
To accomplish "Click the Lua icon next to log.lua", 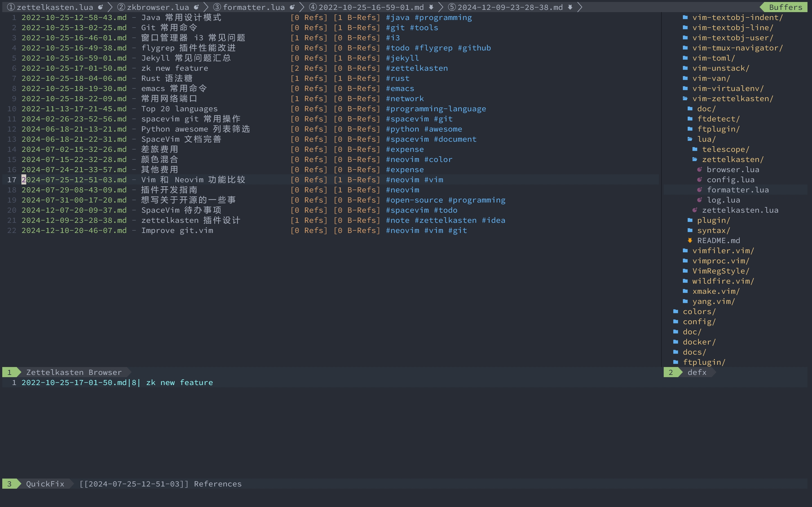I will (699, 200).
